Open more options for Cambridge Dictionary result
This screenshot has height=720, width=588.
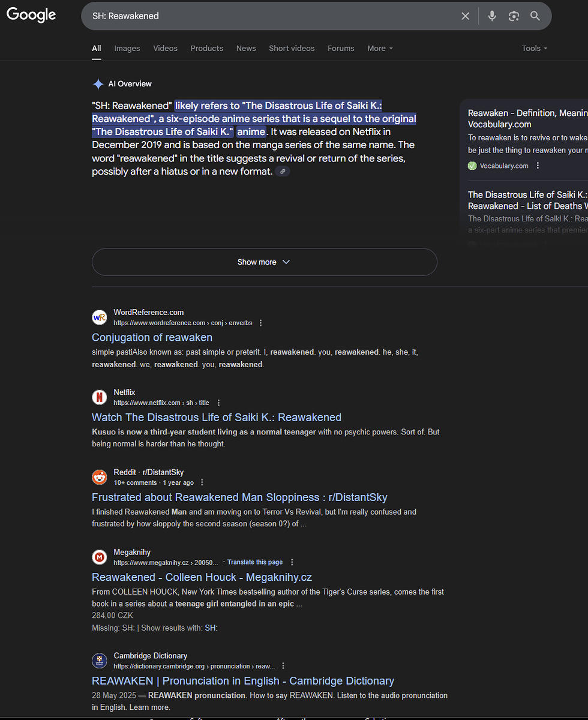(x=283, y=666)
